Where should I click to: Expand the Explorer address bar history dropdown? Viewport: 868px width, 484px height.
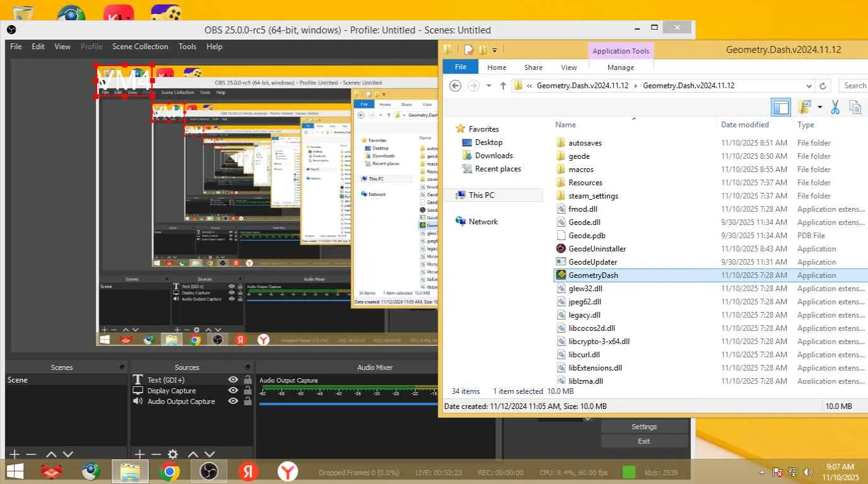[x=809, y=86]
